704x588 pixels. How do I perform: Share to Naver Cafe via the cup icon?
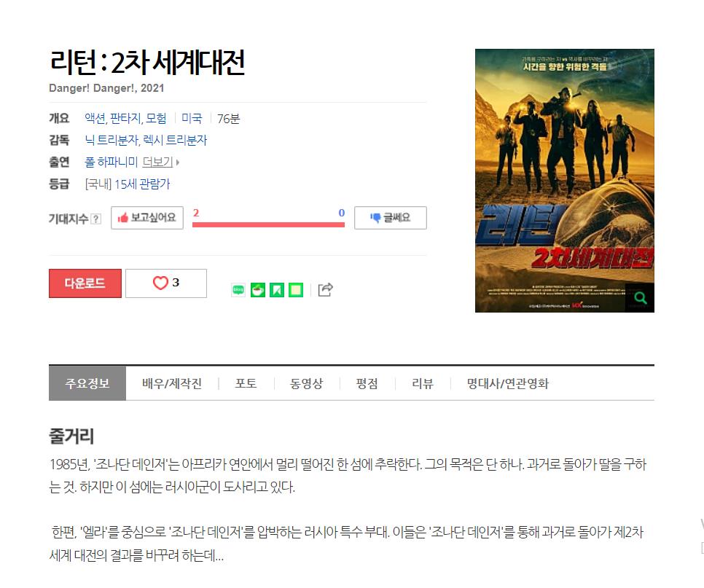point(258,290)
